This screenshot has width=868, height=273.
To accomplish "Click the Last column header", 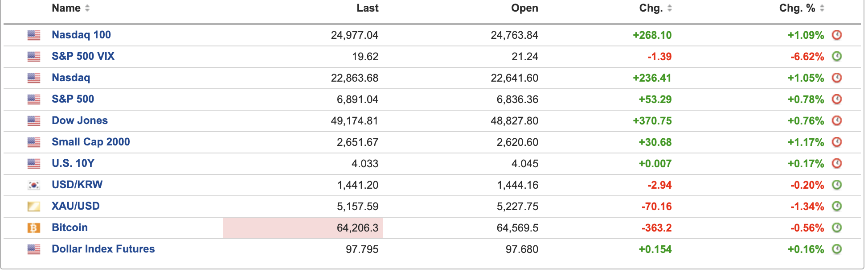I will tap(367, 8).
